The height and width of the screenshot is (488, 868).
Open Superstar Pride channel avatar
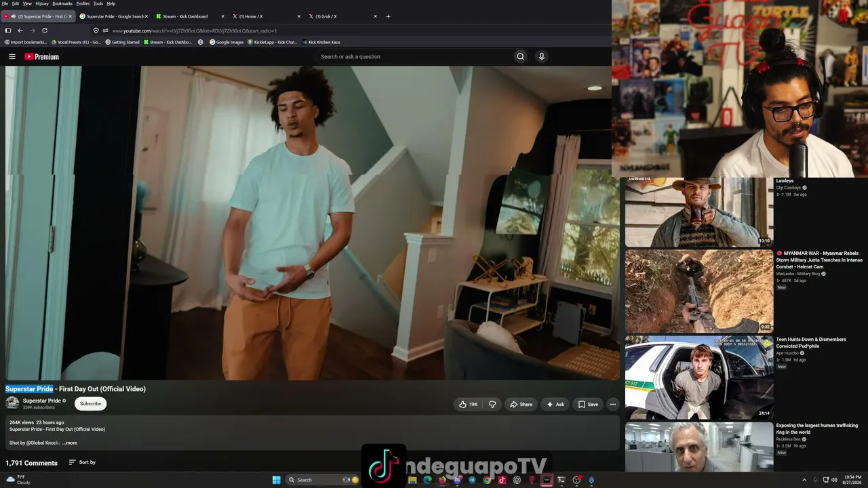(12, 403)
